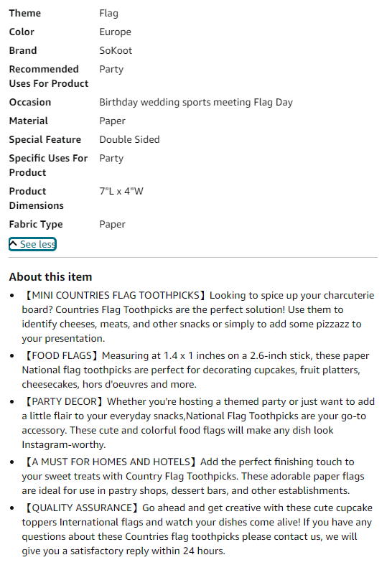Click the FOOD FLAGS bullet heading
The image size is (392, 565).
(x=61, y=355)
